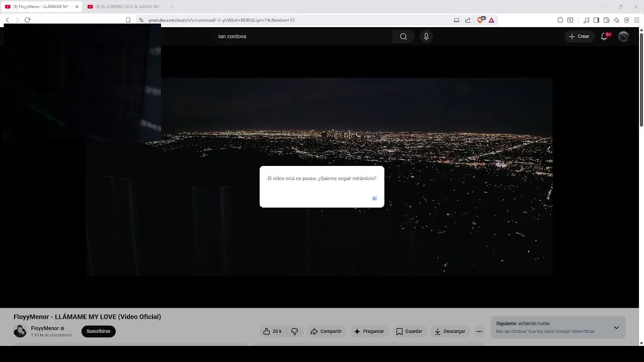The width and height of the screenshot is (644, 362).
Task: Open the music note playlist icon
Action: pos(587,20)
